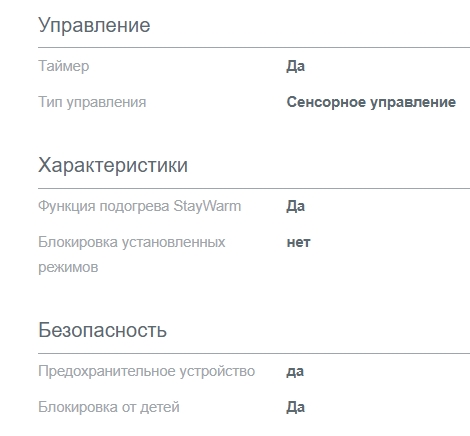Click the Да value next to Таймер

(296, 66)
